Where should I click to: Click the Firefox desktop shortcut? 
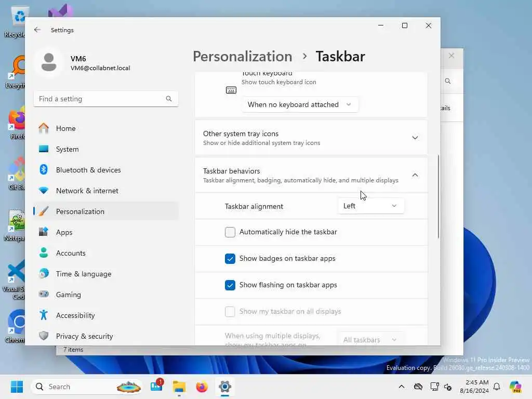[x=16, y=123]
